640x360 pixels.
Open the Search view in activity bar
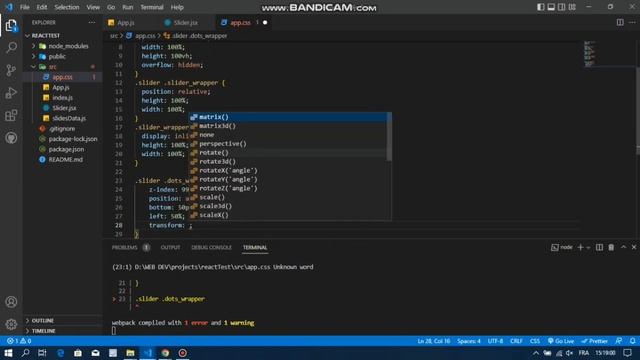pos(11,47)
